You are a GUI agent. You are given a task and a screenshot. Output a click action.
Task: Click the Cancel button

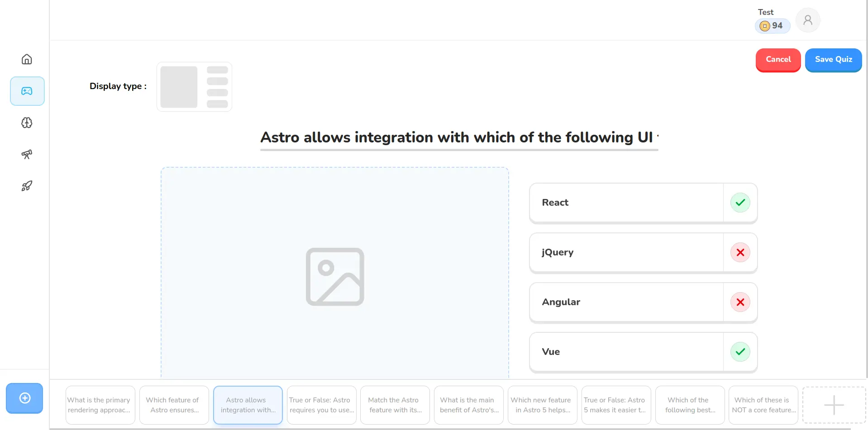[x=778, y=60]
